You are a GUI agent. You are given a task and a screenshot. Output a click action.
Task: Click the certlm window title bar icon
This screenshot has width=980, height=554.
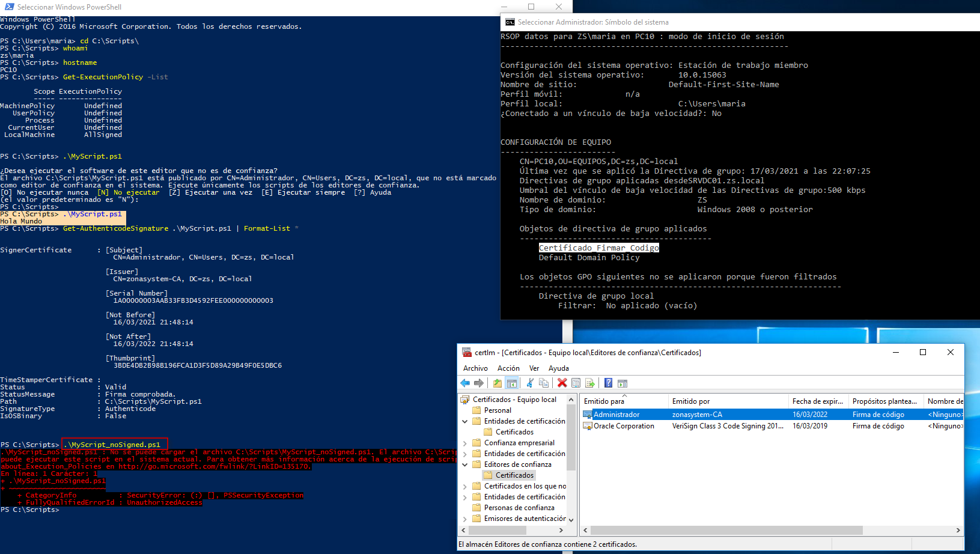467,353
